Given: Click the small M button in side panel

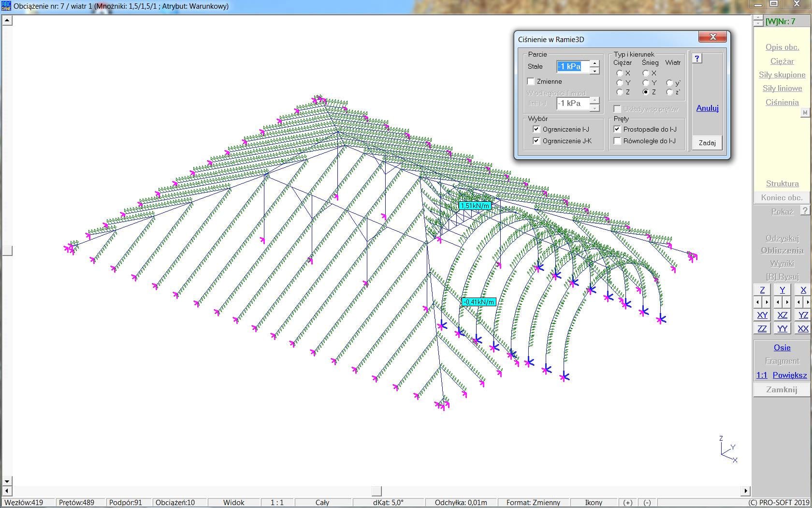Looking at the screenshot, I should 805,113.
